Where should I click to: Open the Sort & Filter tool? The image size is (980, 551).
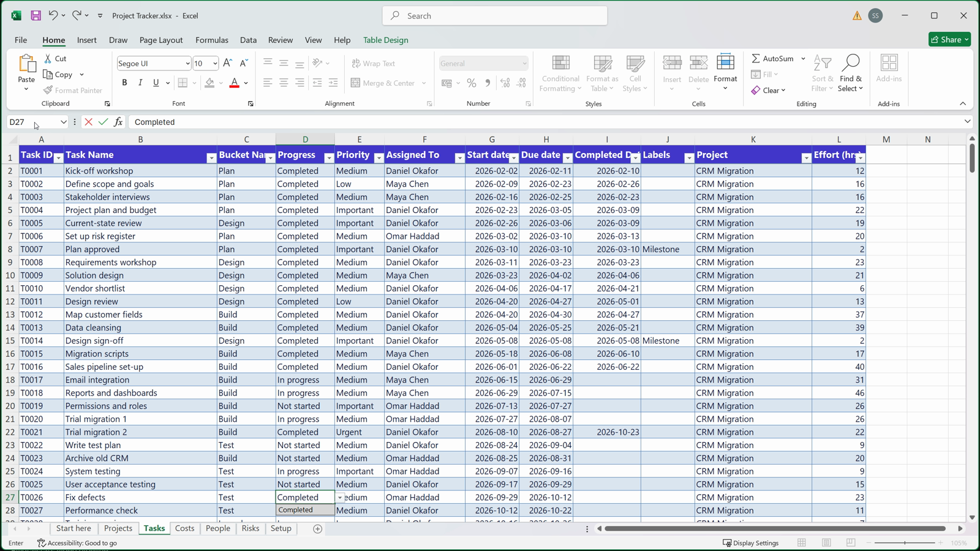pos(823,73)
